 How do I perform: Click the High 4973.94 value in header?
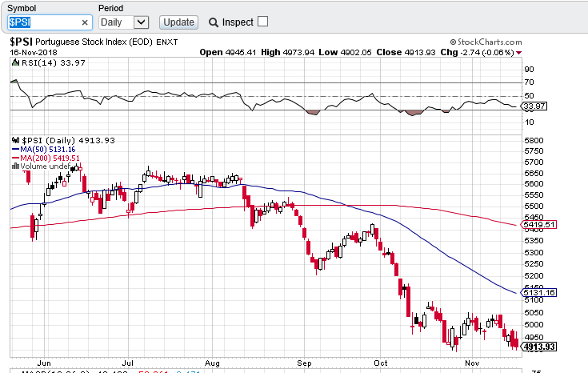click(288, 53)
